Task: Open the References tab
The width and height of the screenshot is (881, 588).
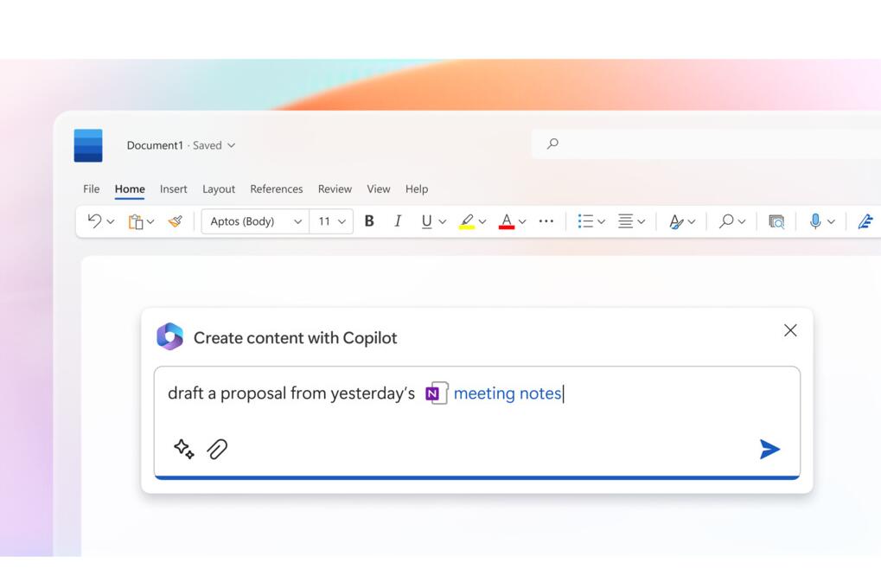Action: pyautogui.click(x=277, y=189)
